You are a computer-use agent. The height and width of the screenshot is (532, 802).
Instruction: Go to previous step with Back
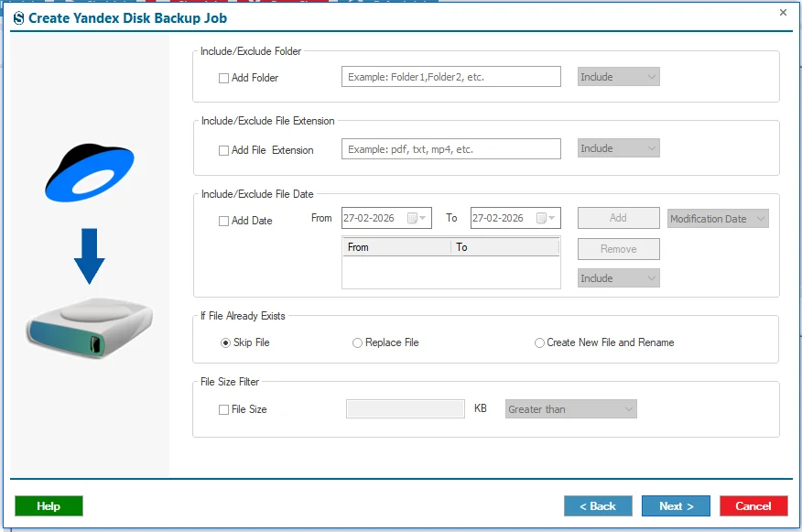(598, 506)
